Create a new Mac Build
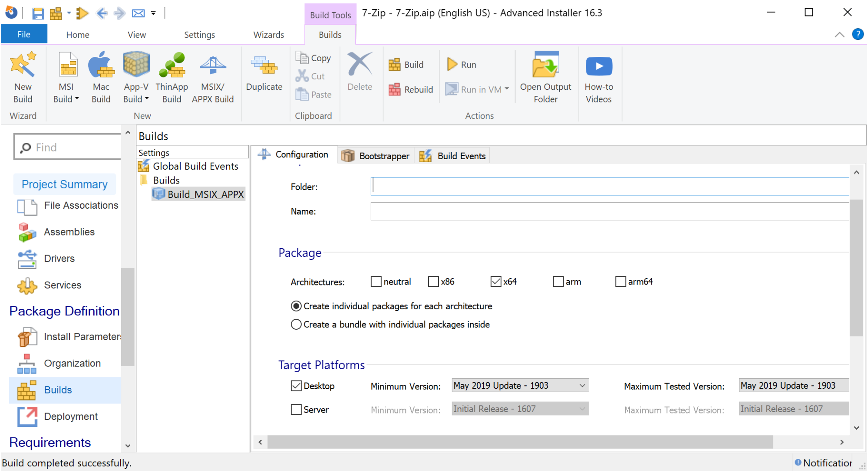Image resolution: width=868 pixels, height=472 pixels. pyautogui.click(x=101, y=78)
